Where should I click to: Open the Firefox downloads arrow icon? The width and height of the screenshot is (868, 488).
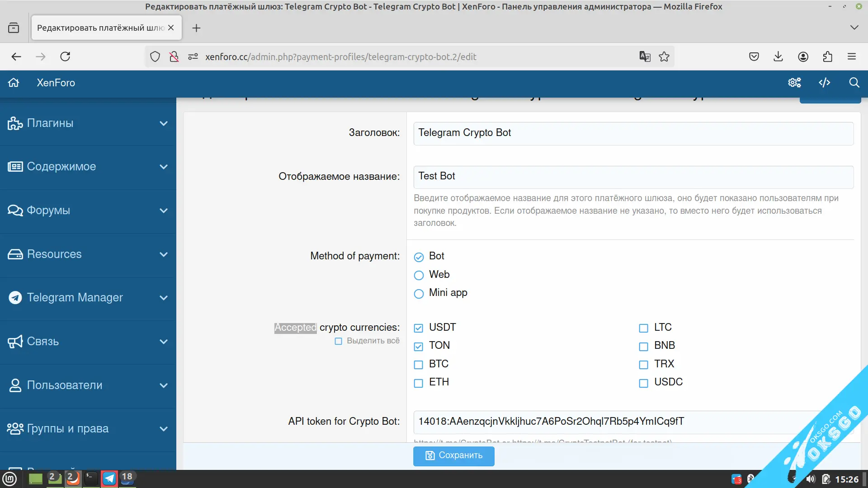(x=778, y=56)
